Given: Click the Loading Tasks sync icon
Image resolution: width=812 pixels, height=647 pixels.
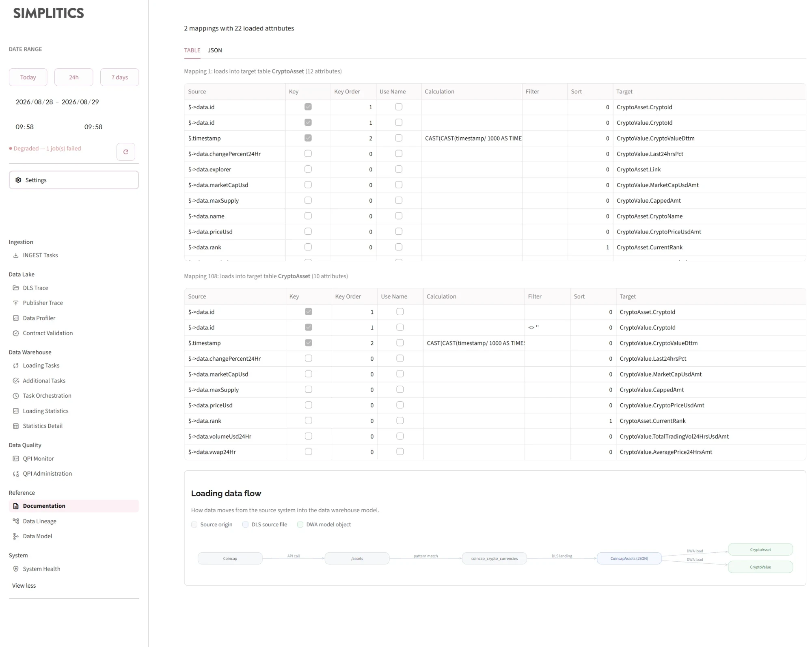Looking at the screenshot, I should [16, 366].
